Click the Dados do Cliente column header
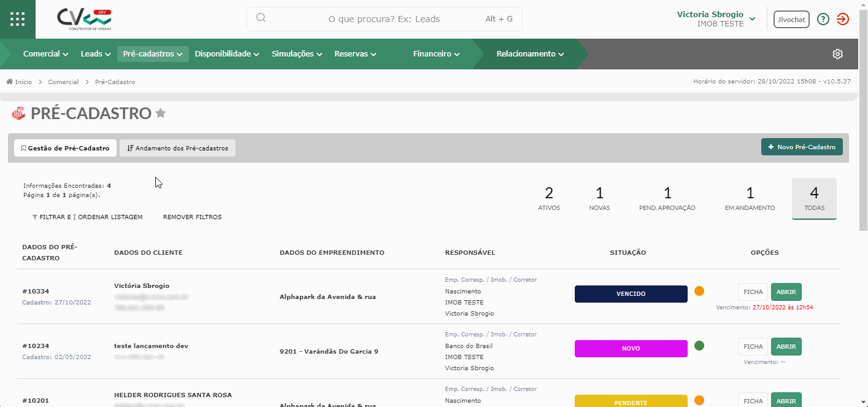This screenshot has height=407, width=868. point(148,253)
